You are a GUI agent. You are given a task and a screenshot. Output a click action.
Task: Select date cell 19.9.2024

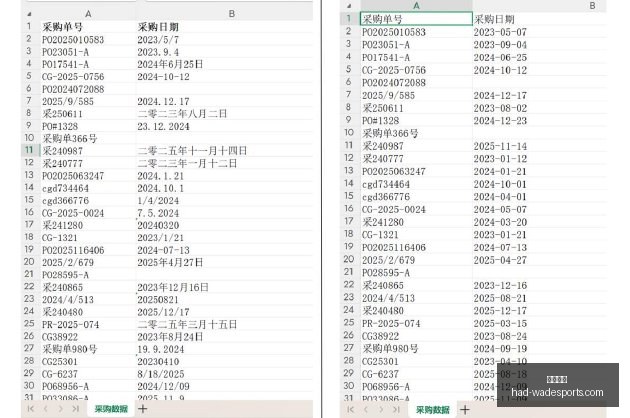coord(160,349)
